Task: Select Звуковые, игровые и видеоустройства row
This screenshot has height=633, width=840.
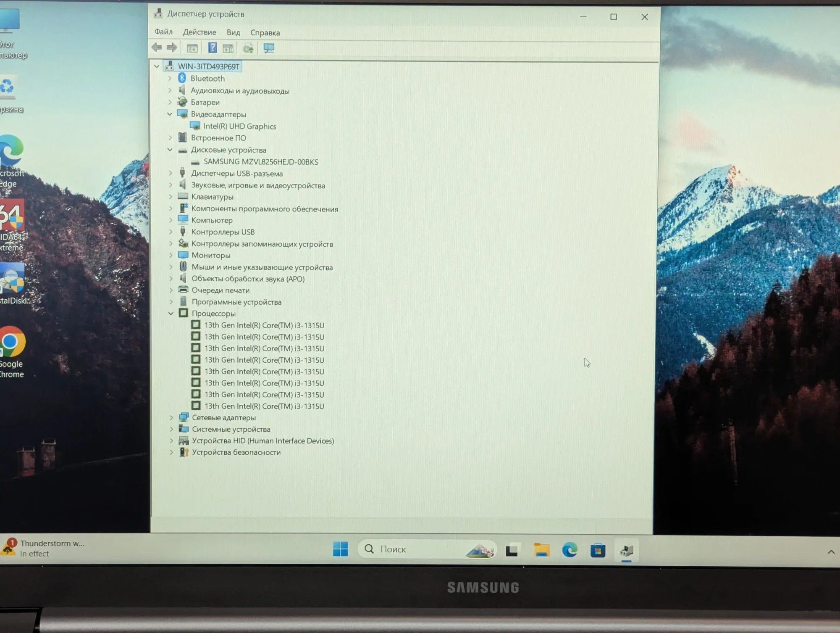Action: pyautogui.click(x=258, y=185)
